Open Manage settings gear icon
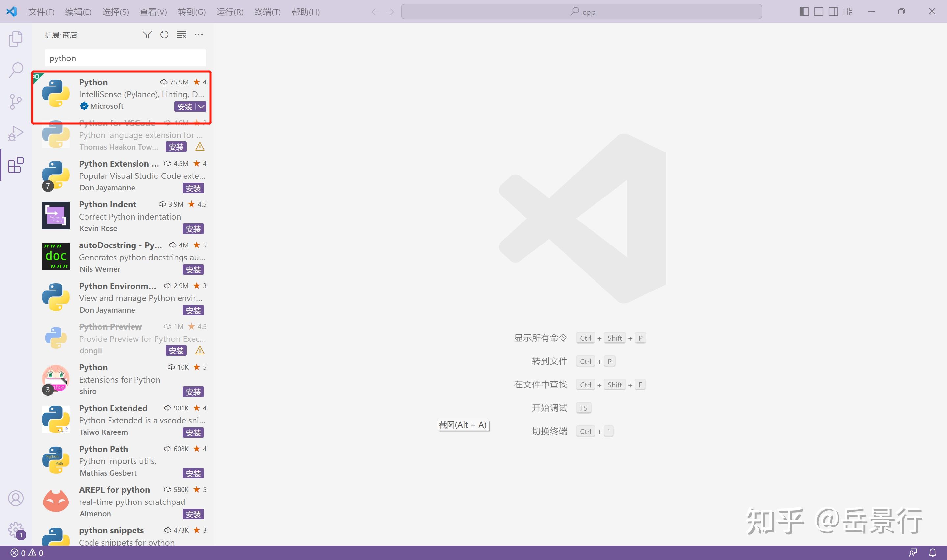Image resolution: width=947 pixels, height=560 pixels. pyautogui.click(x=15, y=529)
